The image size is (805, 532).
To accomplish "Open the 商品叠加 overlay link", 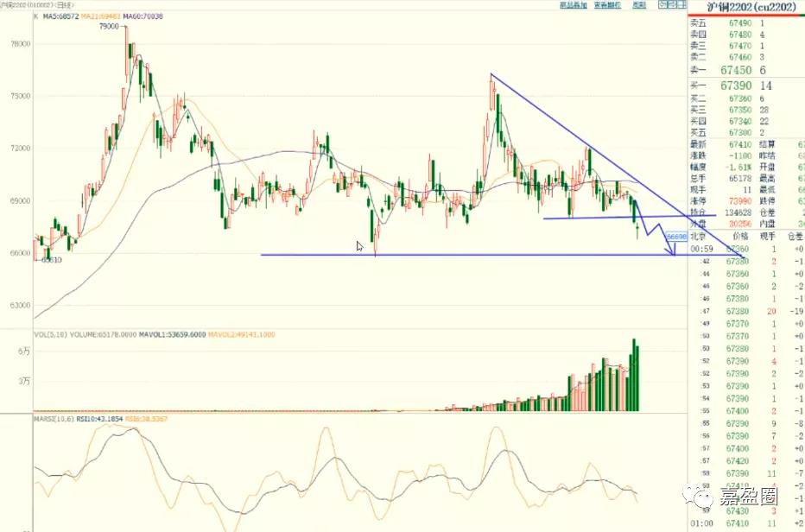I will 574,5.
